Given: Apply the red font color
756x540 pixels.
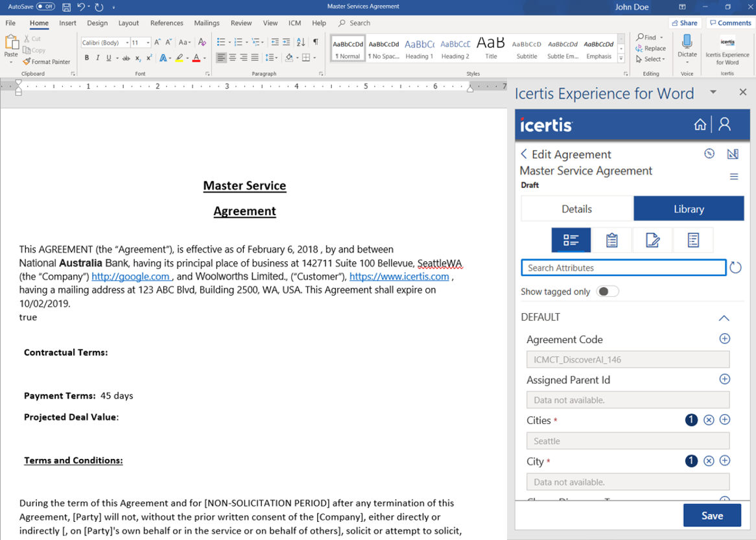Looking at the screenshot, I should [196, 58].
